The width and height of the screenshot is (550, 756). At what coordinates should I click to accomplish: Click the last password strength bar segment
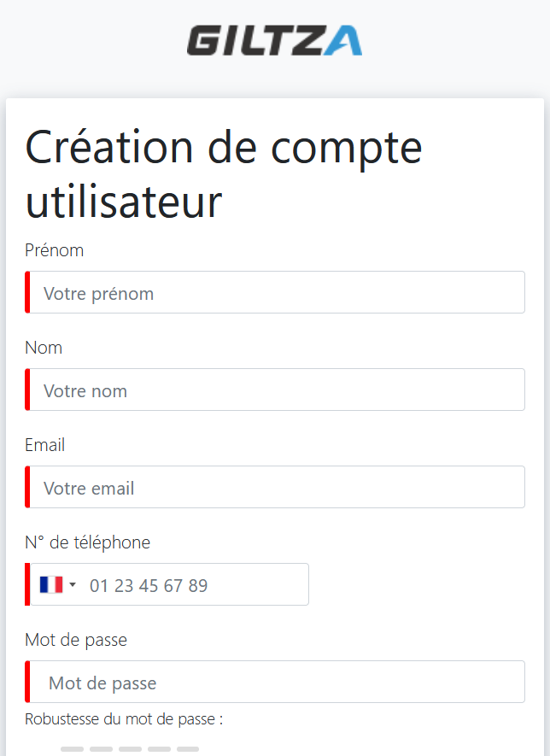coord(188,749)
